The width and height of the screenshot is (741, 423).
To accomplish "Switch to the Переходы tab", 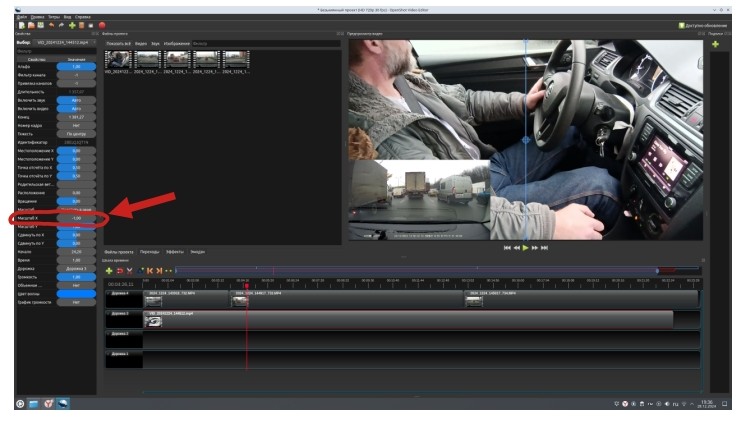I will (x=149, y=252).
